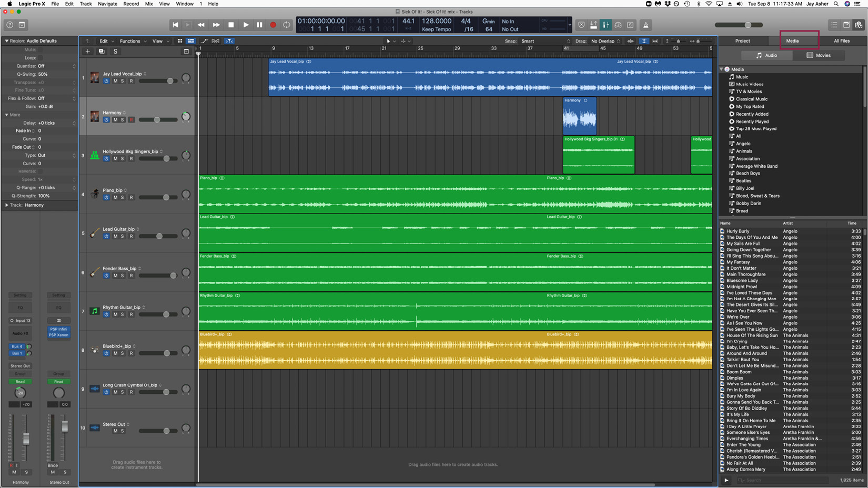
Task: Open the Mix menu in menu bar
Action: coord(149,4)
